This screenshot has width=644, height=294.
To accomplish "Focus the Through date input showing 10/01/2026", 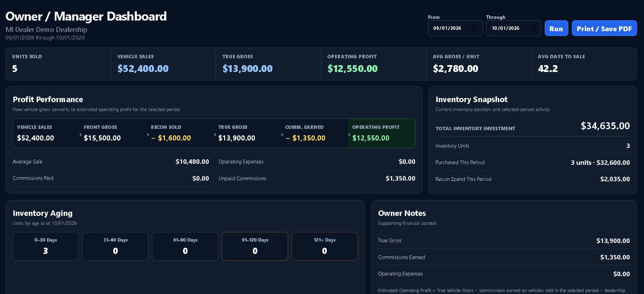I will 514,28.
